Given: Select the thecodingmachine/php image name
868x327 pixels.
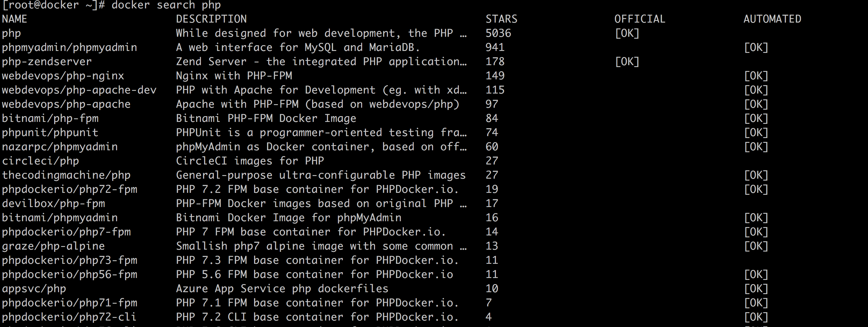Looking at the screenshot, I should (66, 175).
